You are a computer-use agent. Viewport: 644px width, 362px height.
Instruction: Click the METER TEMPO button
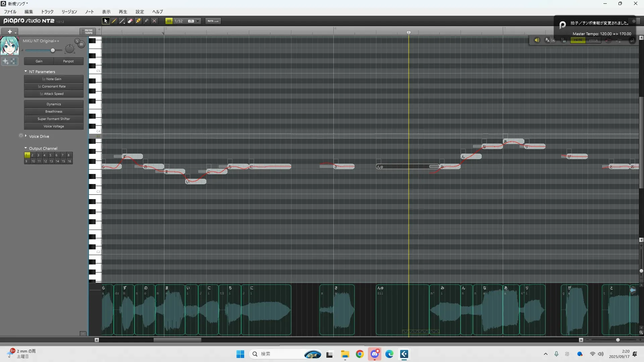[x=88, y=32]
